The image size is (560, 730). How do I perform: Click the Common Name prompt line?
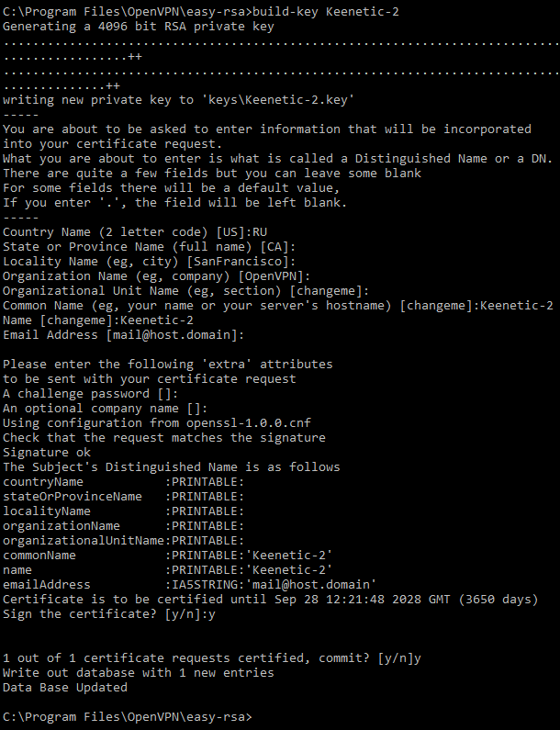(x=277, y=305)
